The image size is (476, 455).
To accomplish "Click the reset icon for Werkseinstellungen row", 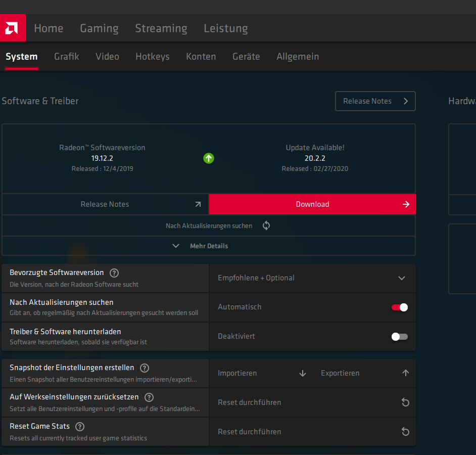I will [405, 402].
